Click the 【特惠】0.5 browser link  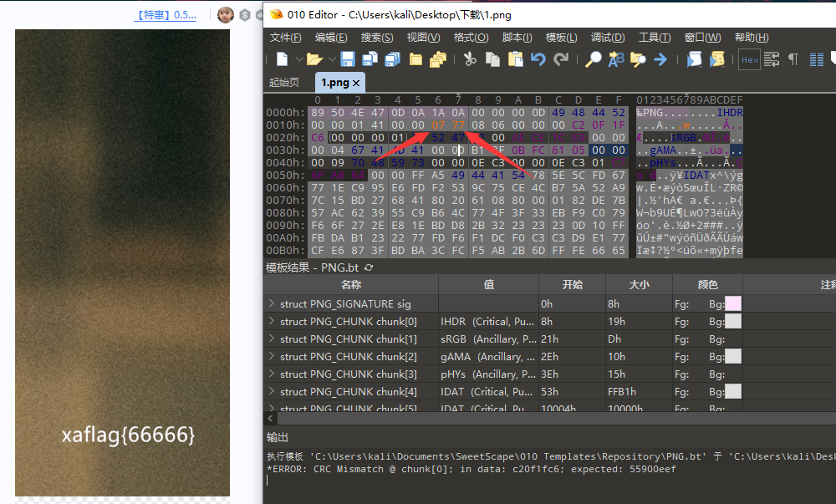tap(165, 13)
